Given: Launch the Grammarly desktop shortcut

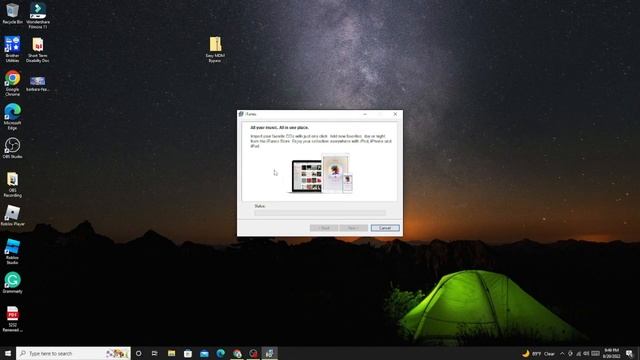Looking at the screenshot, I should tap(13, 282).
